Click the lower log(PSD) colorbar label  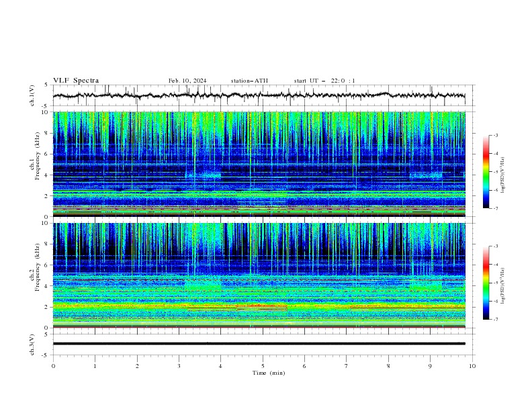click(503, 286)
